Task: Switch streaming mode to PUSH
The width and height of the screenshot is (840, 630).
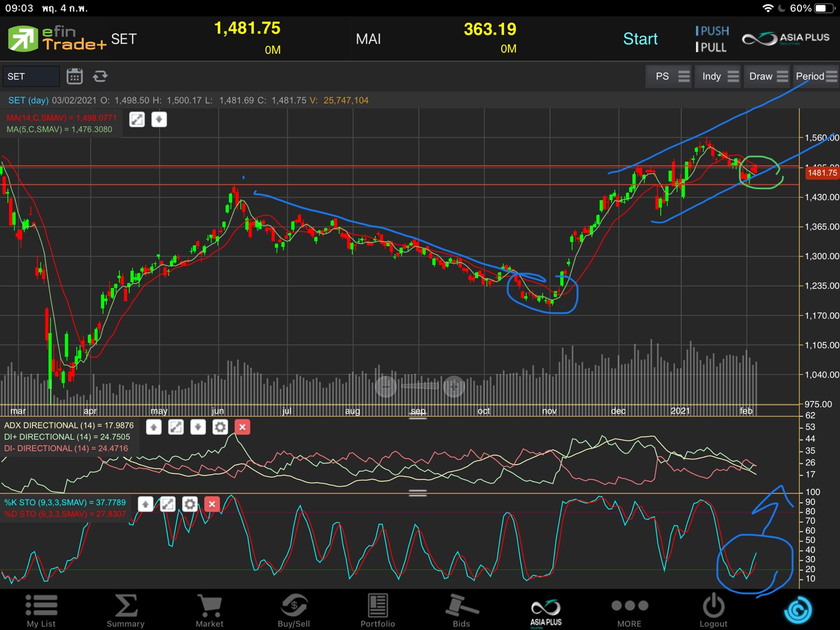Action: tap(712, 31)
